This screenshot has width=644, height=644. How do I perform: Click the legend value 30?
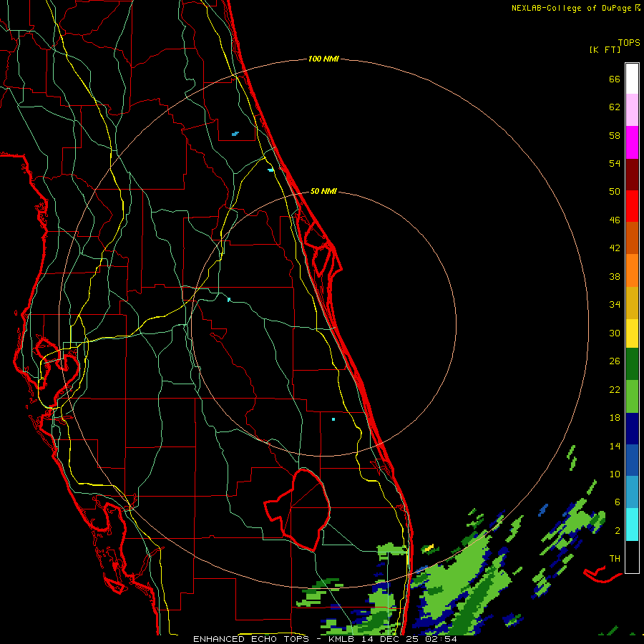click(615, 333)
